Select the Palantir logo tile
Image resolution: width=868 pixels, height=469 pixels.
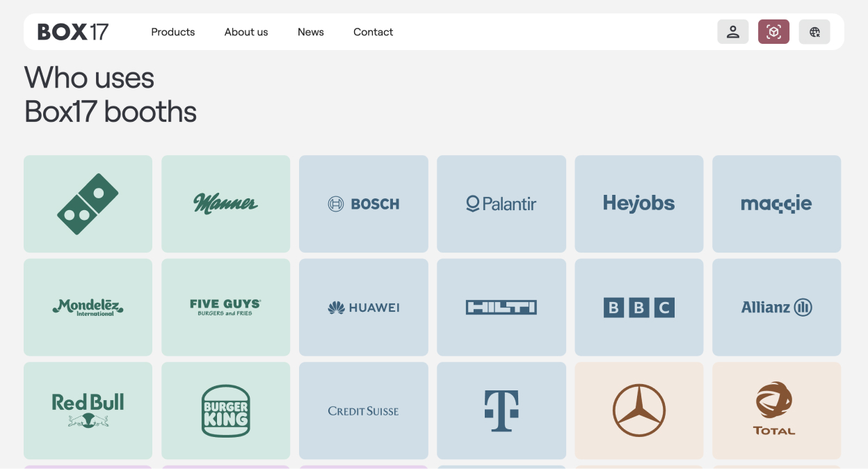coord(501,204)
